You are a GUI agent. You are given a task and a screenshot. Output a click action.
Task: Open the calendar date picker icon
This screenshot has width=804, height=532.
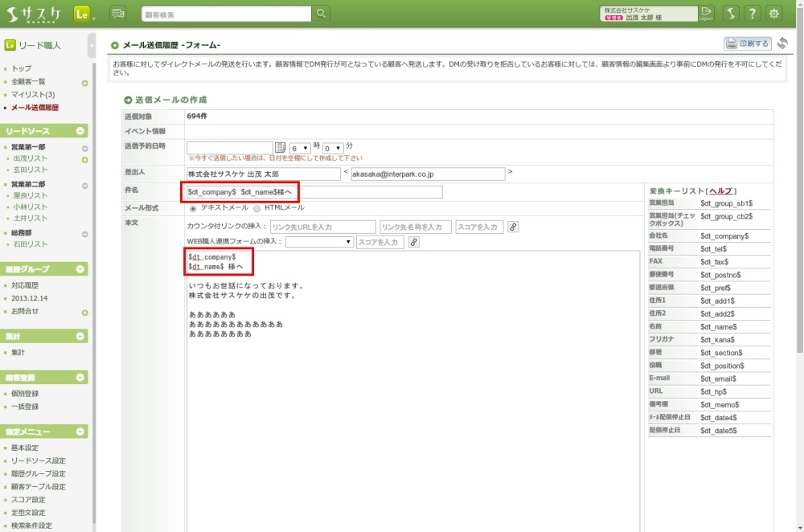(281, 148)
